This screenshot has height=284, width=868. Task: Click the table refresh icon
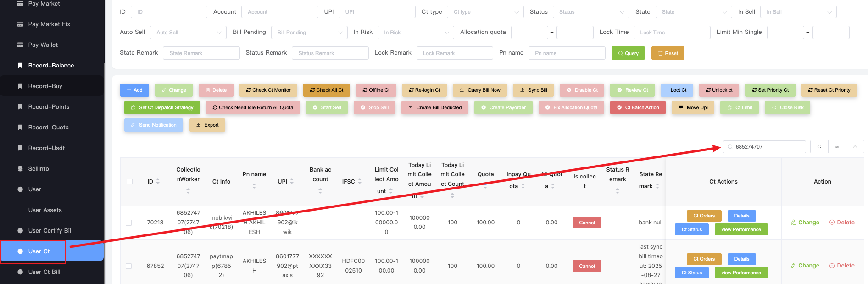(819, 147)
